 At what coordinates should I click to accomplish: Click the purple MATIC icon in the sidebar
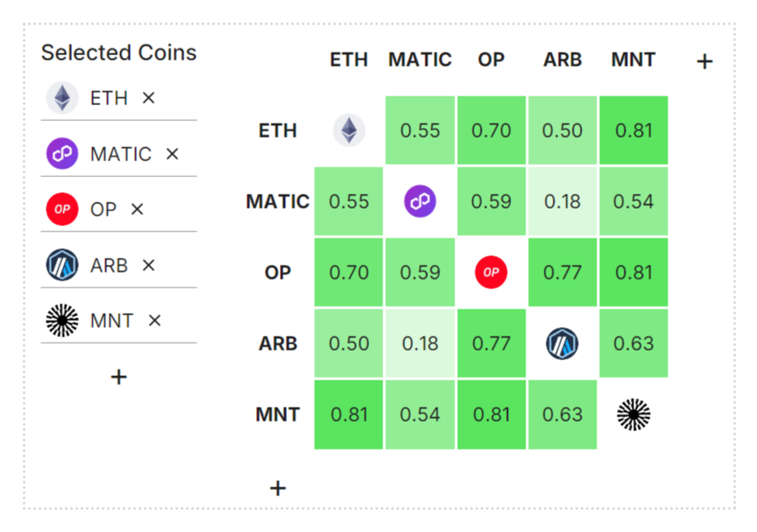62,154
